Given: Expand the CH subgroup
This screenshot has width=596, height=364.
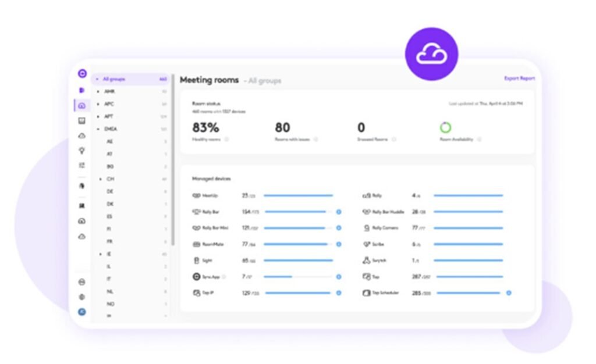Looking at the screenshot, I should 100,179.
